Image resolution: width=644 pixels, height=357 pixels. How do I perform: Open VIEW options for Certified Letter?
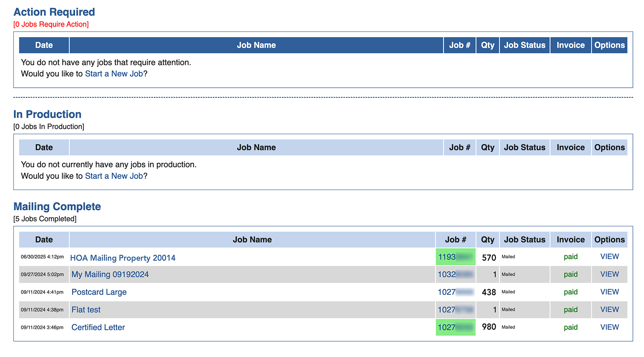[609, 327]
